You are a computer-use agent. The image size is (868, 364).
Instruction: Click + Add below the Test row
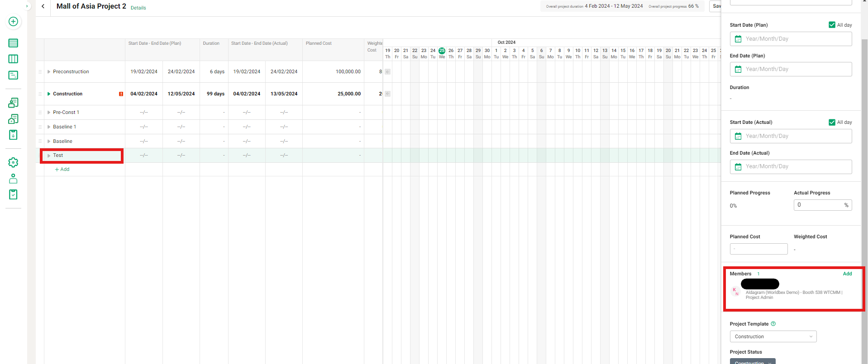(x=62, y=170)
